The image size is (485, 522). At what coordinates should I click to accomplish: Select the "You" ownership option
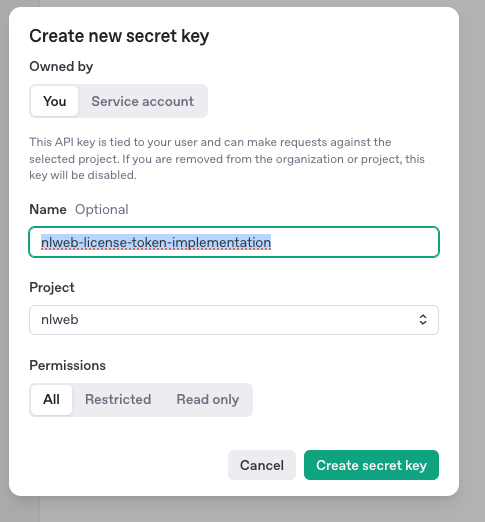point(55,101)
